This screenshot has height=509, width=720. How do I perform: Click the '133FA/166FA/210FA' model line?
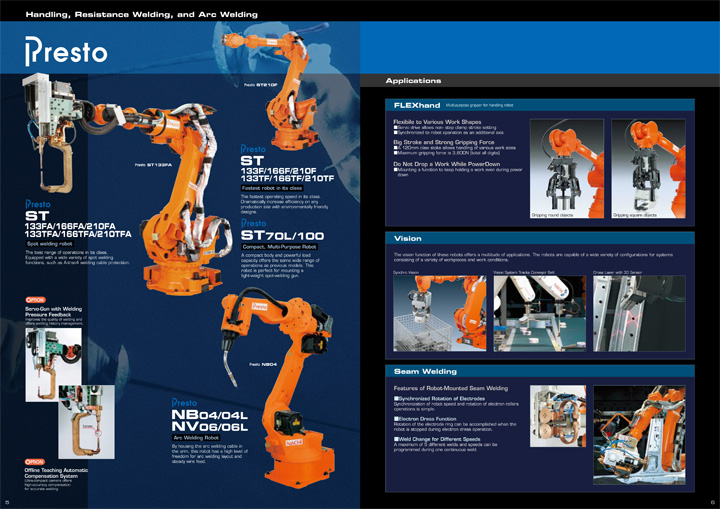(x=70, y=226)
